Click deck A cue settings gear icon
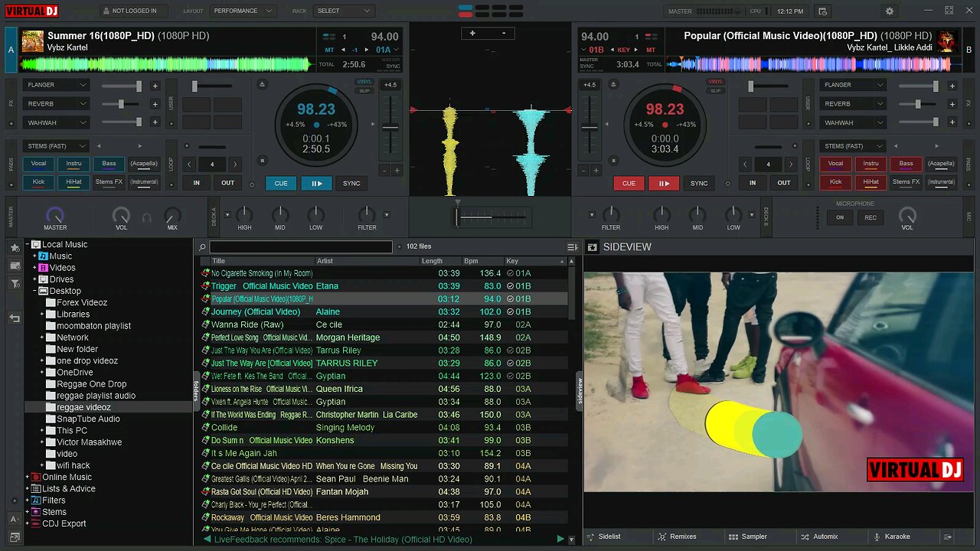The height and width of the screenshot is (551, 980). [x=252, y=184]
